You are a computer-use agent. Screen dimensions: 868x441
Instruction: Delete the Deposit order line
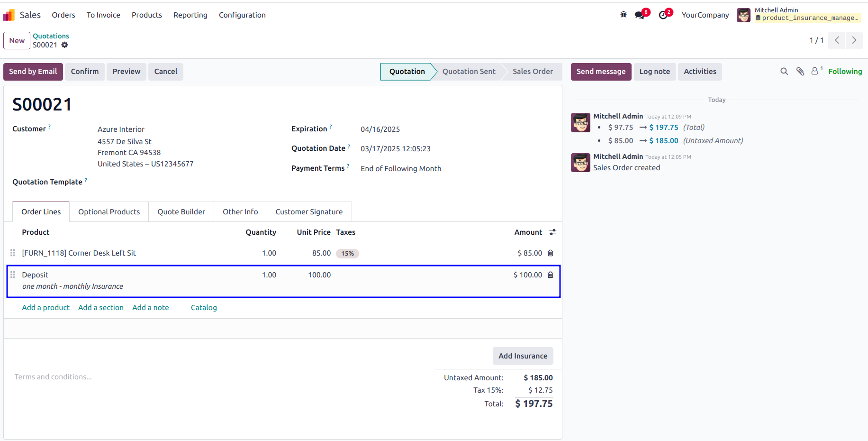coord(551,275)
